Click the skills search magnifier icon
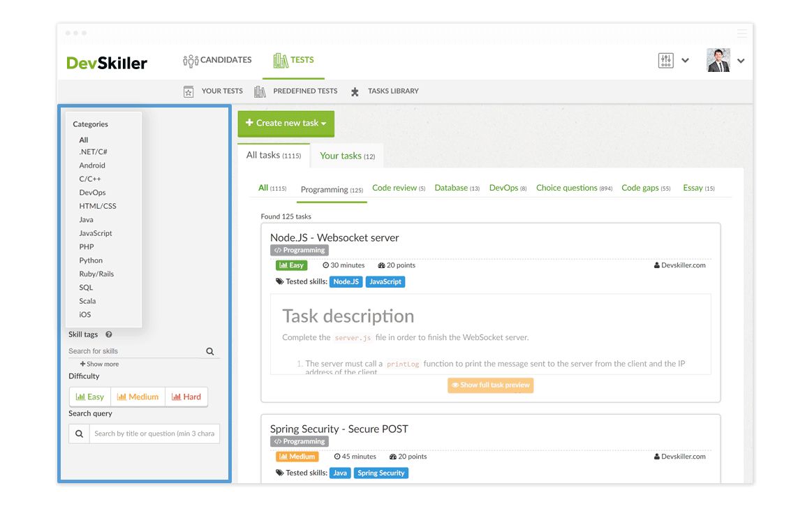This screenshot has height=509, width=812. click(x=209, y=351)
